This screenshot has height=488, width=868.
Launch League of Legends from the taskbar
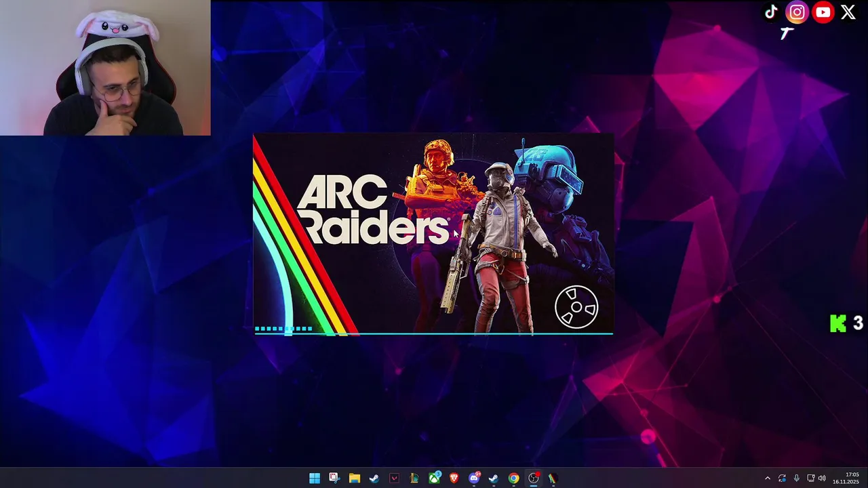414,479
